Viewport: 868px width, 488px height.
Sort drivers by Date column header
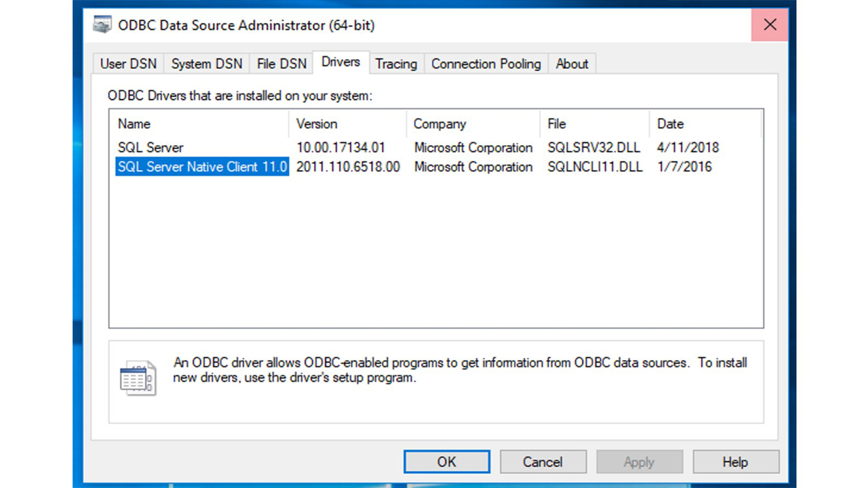[x=704, y=124]
